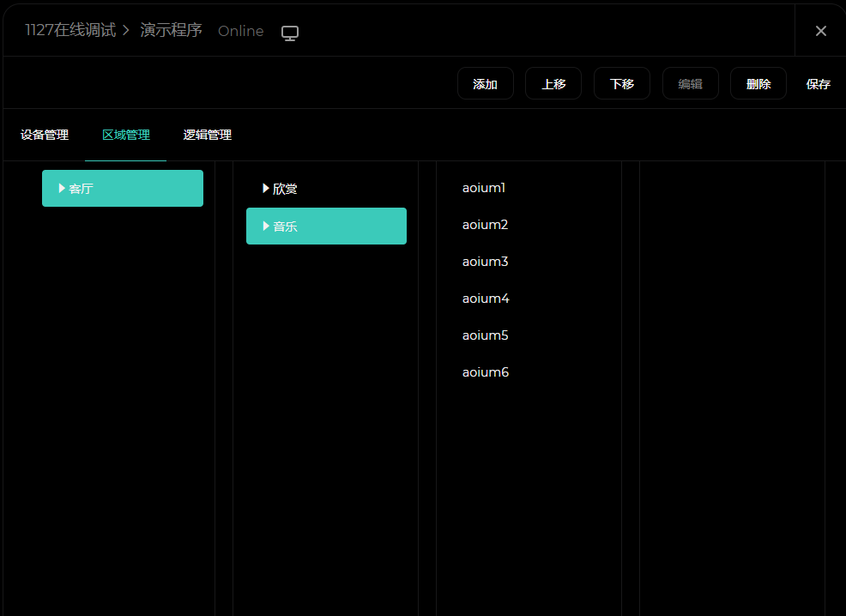Click the Online status label
Screen dimensions: 846x616
pos(240,31)
